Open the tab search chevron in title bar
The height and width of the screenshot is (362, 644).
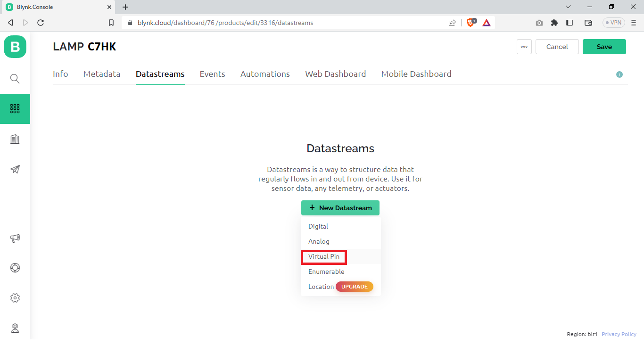568,7
